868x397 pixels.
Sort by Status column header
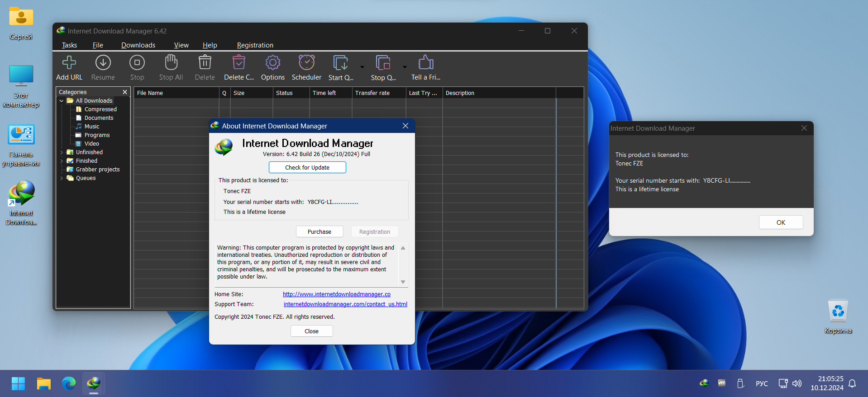[291, 93]
